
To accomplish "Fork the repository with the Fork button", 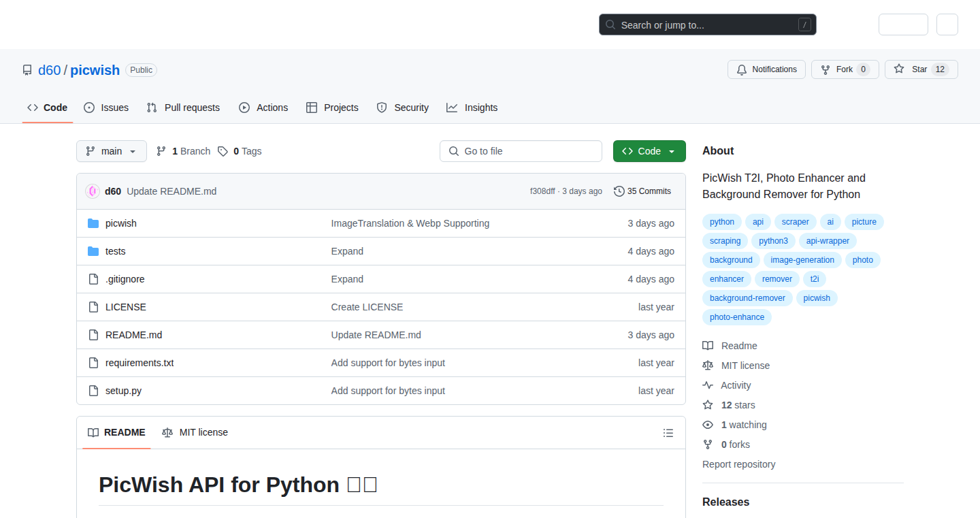I will (845, 69).
